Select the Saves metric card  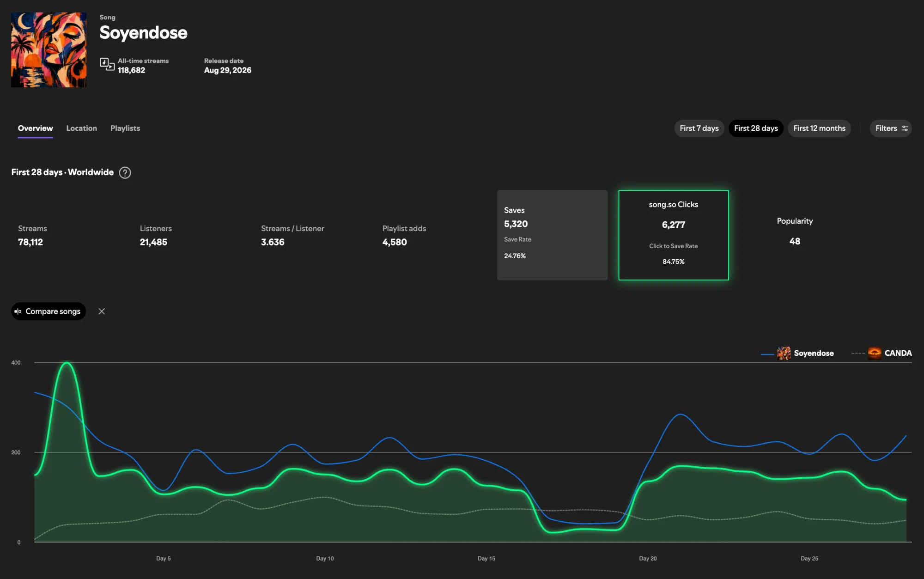point(552,235)
